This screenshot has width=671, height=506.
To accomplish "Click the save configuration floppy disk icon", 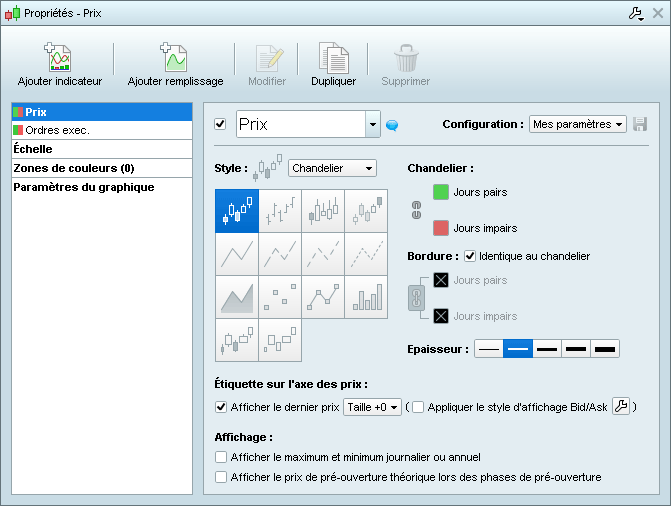I will [x=640, y=125].
